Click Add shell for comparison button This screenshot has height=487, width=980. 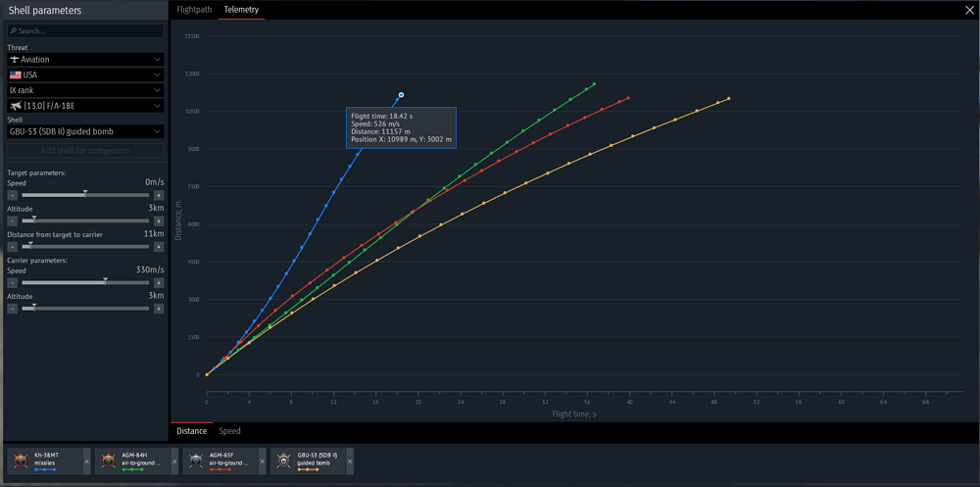85,151
